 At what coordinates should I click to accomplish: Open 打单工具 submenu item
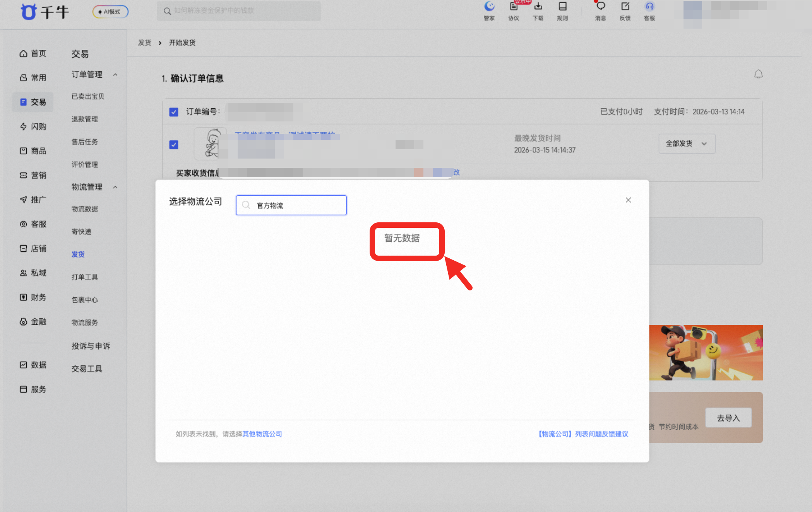(x=84, y=277)
